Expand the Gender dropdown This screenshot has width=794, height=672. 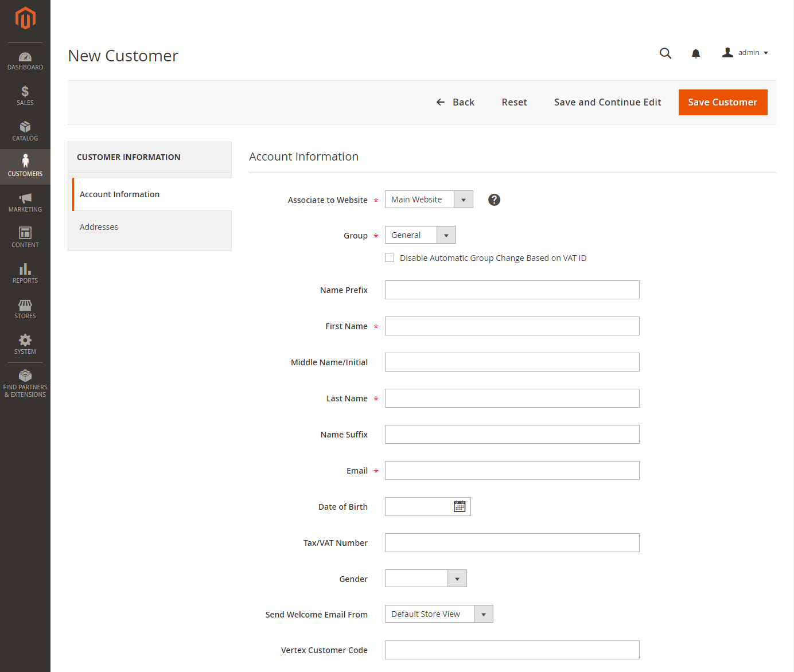[x=426, y=578]
